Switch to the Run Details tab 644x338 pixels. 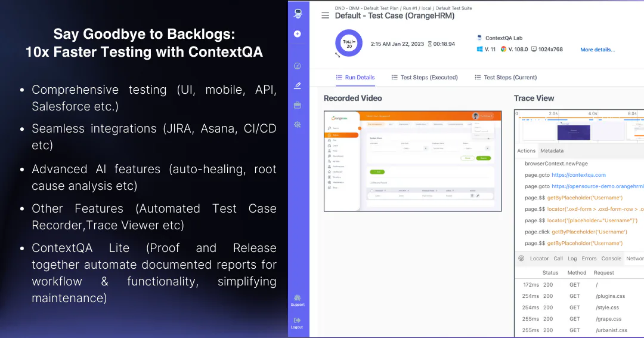tap(355, 77)
